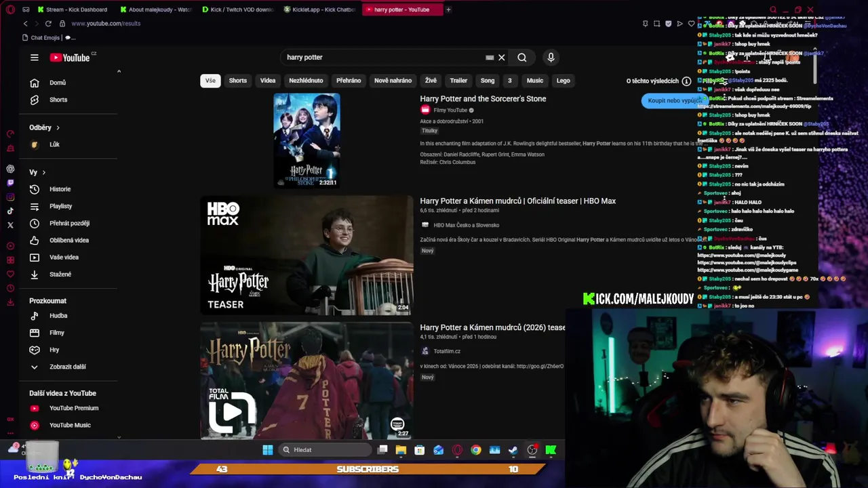The image size is (868, 488).
Task: Open HBO Max Oficiální teaser video title
Action: 518,201
